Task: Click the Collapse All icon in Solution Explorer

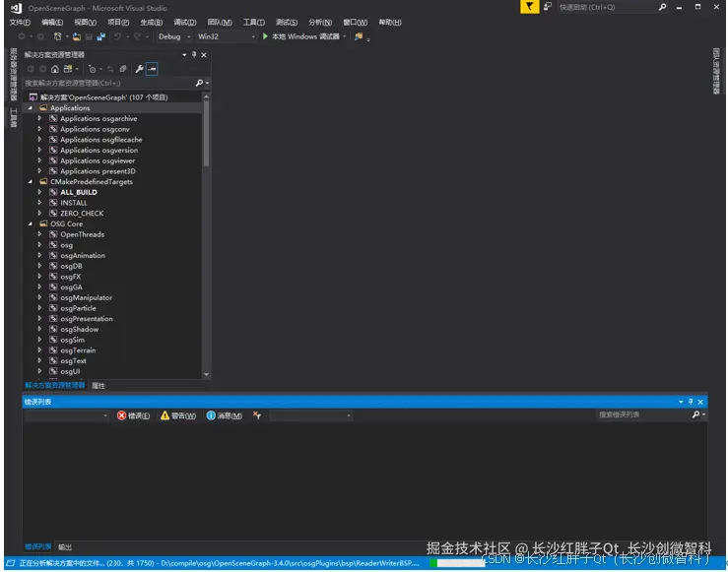Action: coord(123,69)
